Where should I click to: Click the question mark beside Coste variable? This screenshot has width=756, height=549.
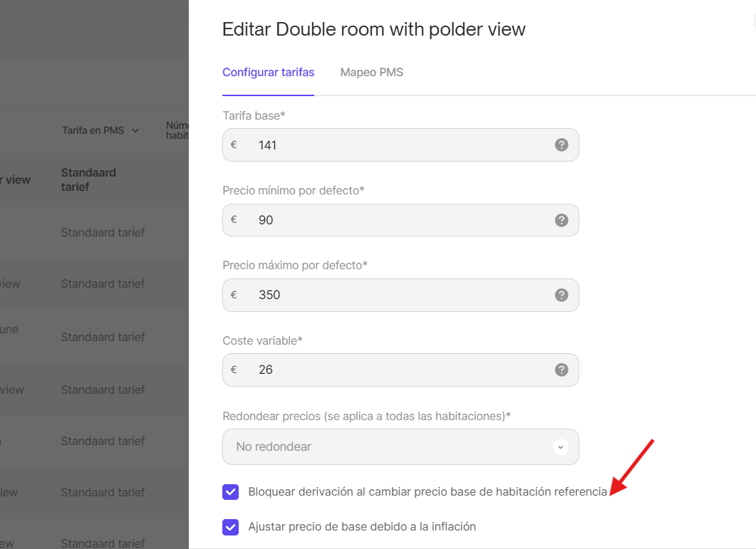click(x=561, y=370)
